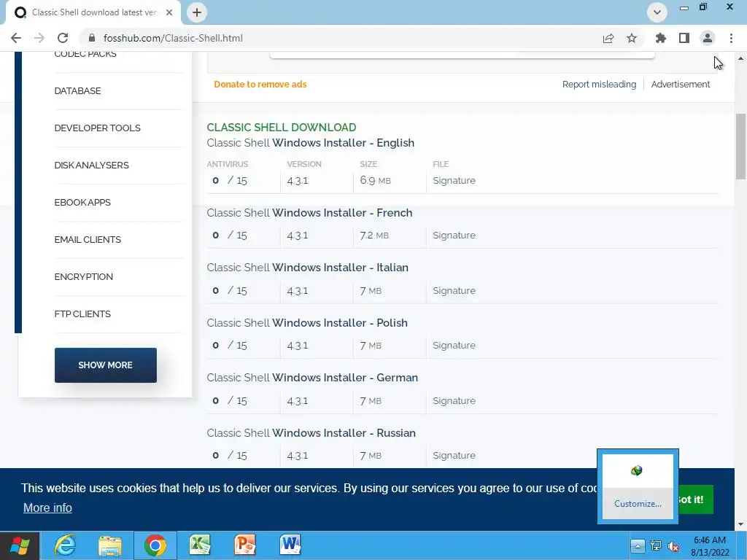The image size is (747, 560).
Task: Click the forward navigation arrow
Action: point(39,38)
